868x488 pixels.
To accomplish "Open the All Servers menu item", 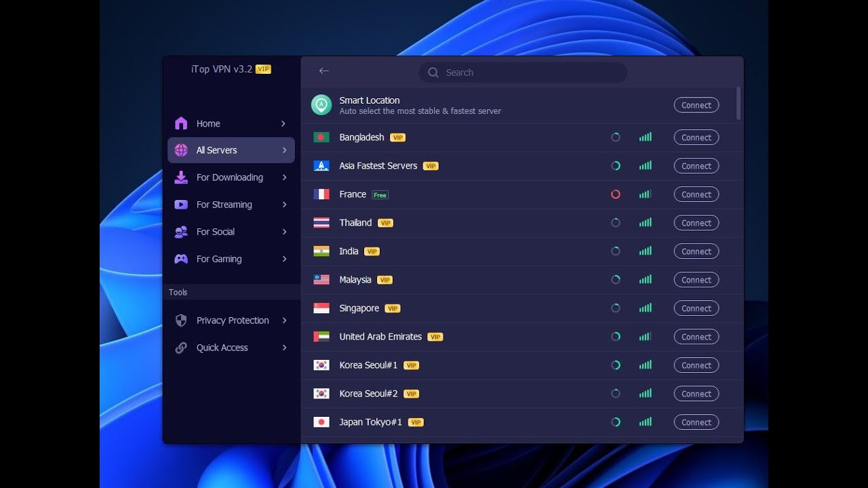I will tap(231, 150).
